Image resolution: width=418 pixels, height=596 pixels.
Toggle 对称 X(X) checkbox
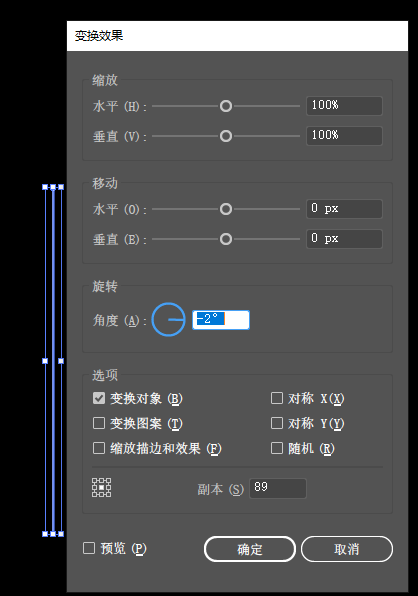277,398
